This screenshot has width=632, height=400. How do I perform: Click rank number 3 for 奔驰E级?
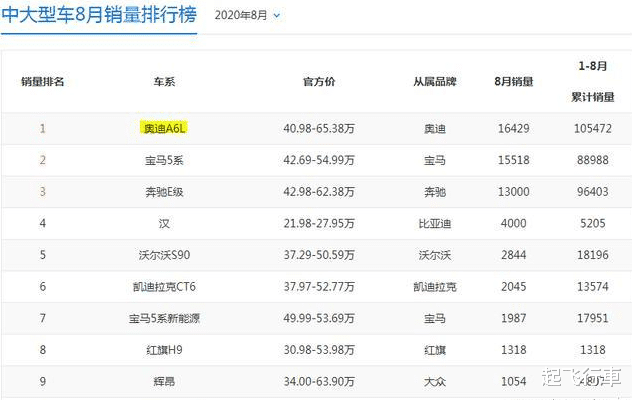(42, 192)
